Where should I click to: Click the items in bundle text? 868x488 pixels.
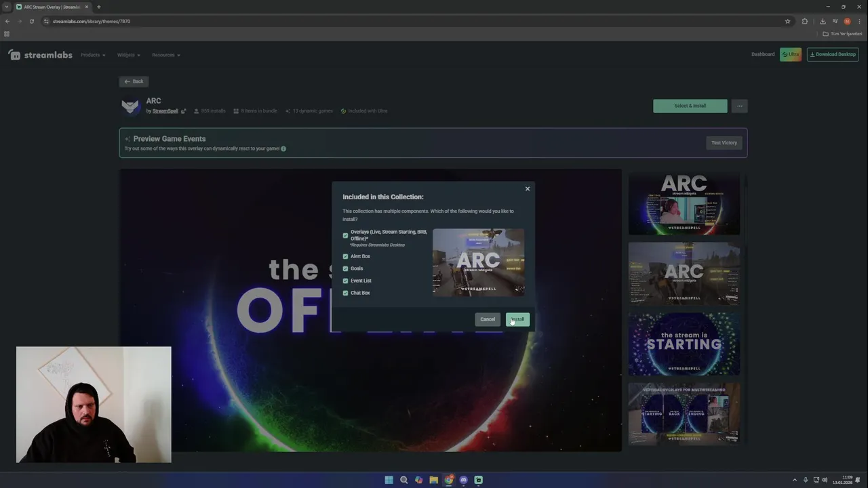point(259,111)
